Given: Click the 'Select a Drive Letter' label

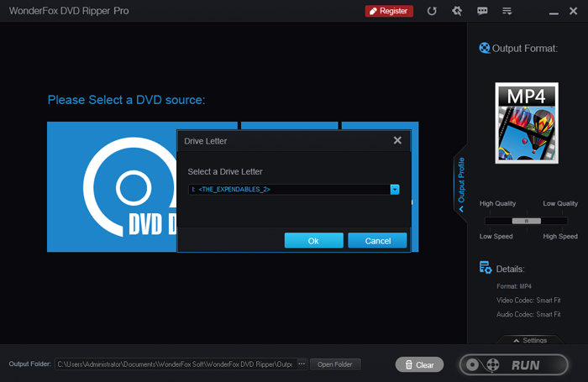Looking at the screenshot, I should pos(225,172).
